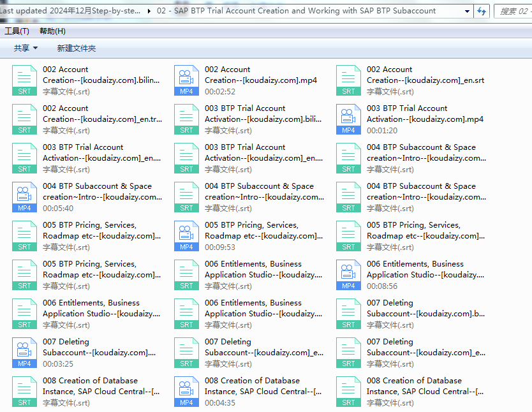The image size is (532, 412).
Task: Click the refresh button beside address bar
Action: coord(482,11)
